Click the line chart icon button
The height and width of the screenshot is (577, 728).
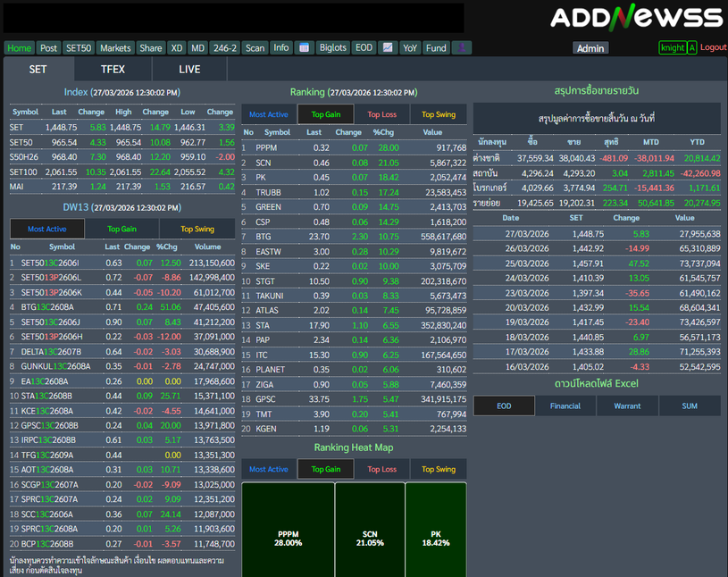(388, 48)
